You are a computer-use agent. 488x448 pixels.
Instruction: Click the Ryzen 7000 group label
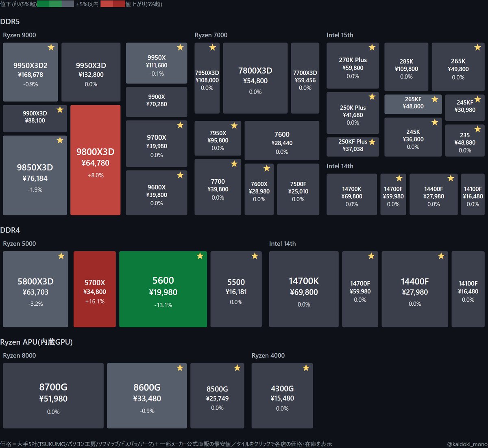(x=211, y=35)
